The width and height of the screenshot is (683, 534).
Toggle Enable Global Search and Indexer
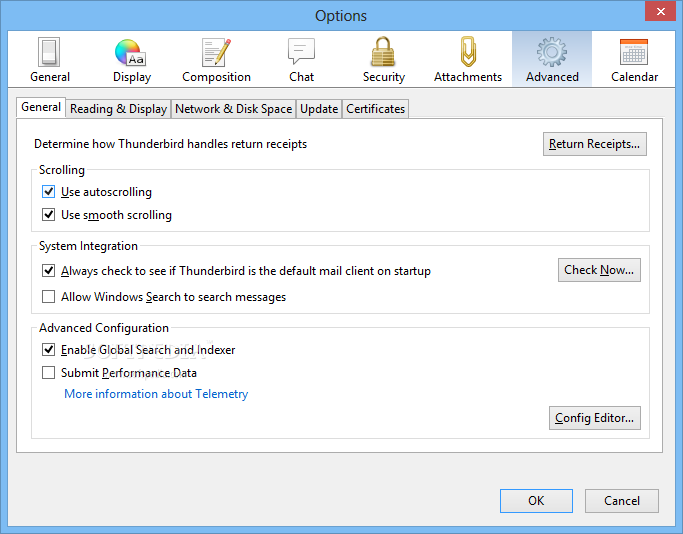coord(48,350)
